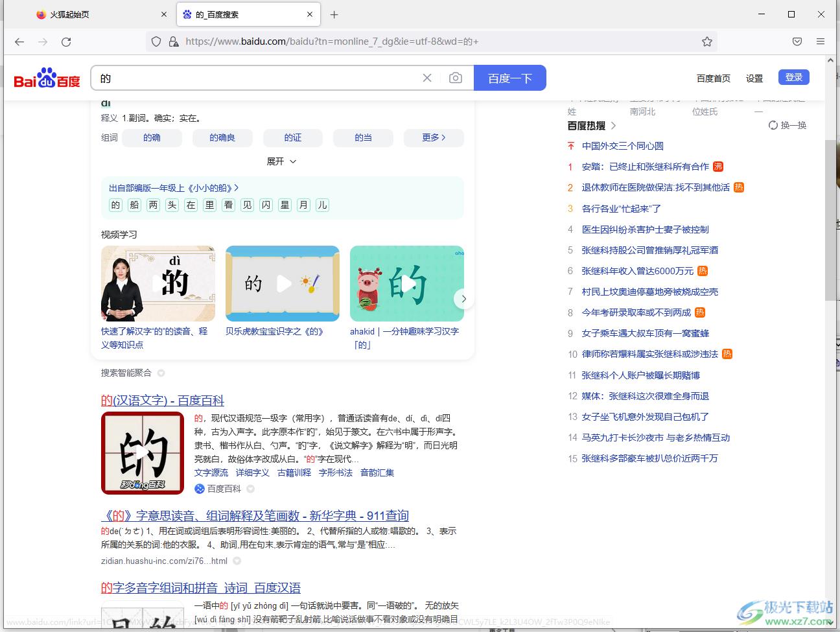Click the page vertical scrollbar thumb
The height and width of the screenshot is (632, 840).
[x=830, y=220]
